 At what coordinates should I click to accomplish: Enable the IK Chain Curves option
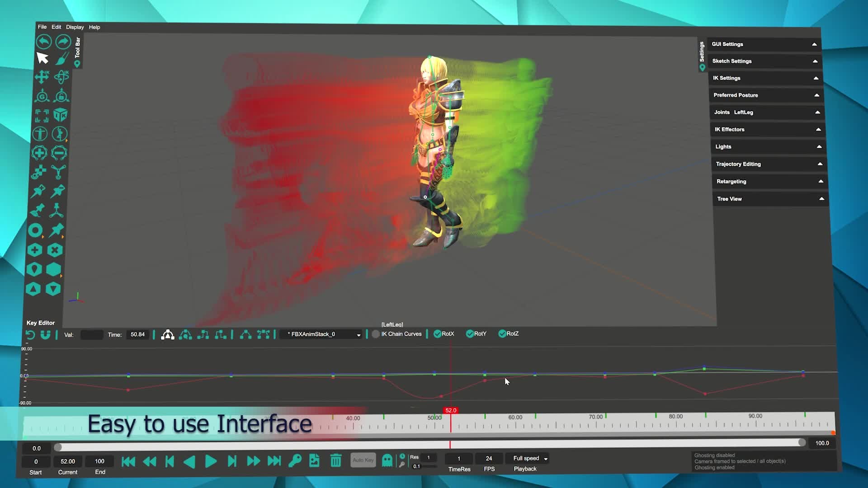click(x=376, y=334)
